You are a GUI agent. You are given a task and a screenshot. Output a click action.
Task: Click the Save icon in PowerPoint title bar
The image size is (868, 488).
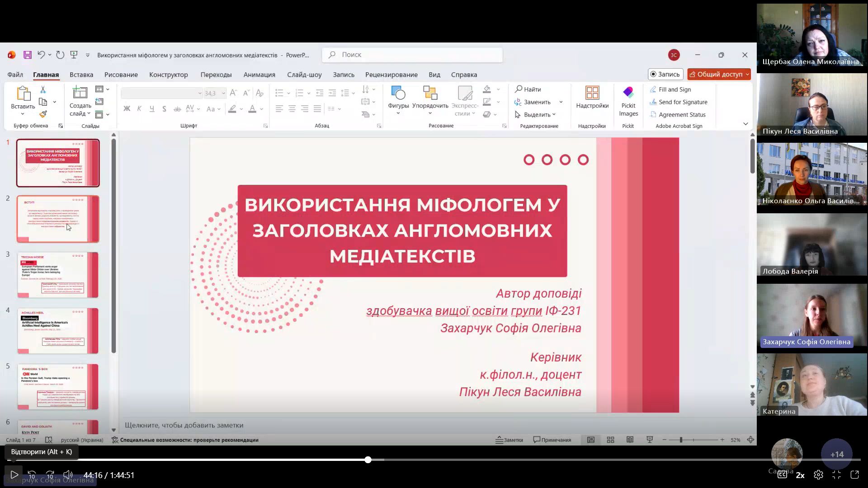pyautogui.click(x=28, y=55)
